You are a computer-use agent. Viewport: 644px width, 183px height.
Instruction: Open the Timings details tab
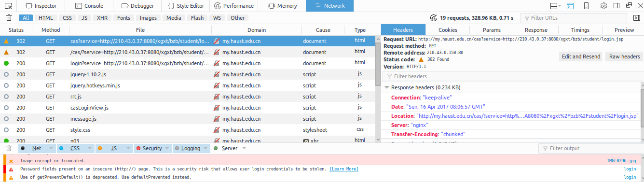tap(580, 30)
